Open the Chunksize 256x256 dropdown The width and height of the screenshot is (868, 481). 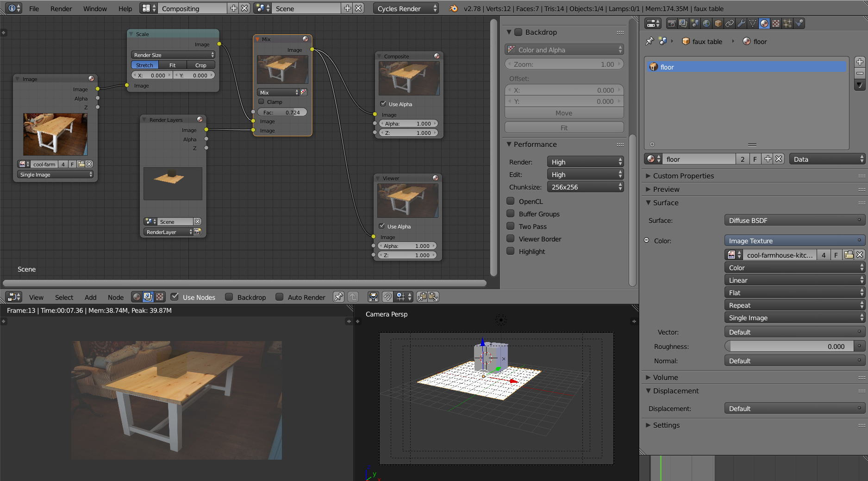tap(585, 187)
